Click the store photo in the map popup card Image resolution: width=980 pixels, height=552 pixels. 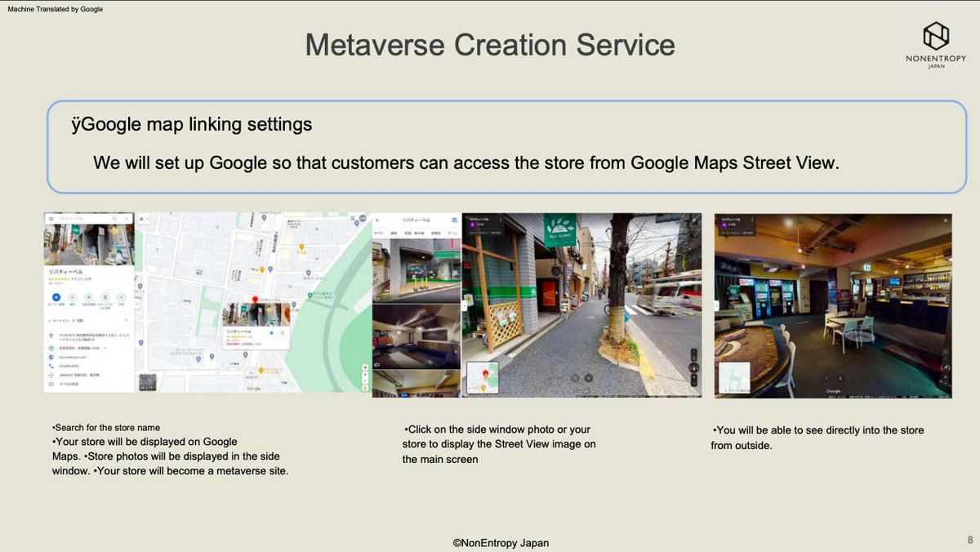pos(256,314)
